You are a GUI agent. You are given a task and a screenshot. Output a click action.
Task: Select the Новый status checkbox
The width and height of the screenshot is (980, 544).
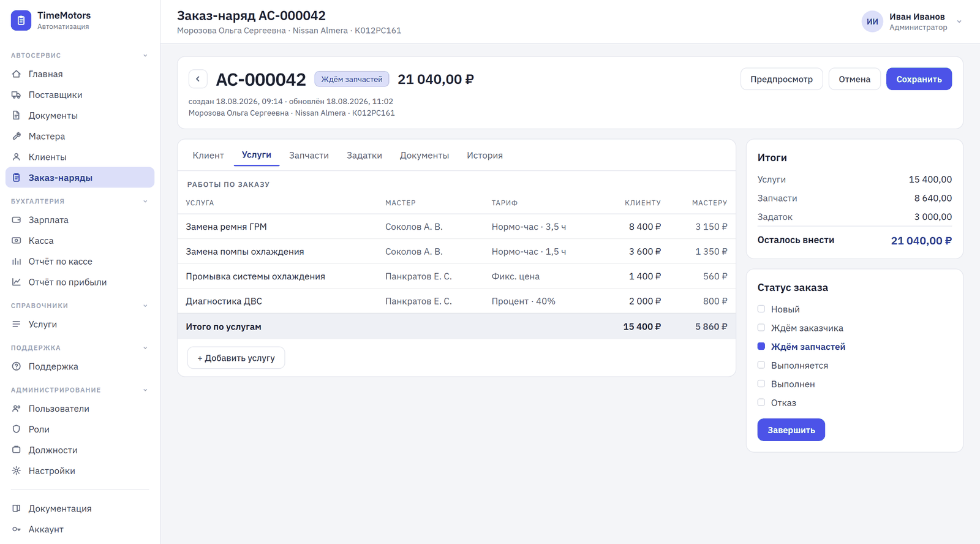(x=761, y=309)
